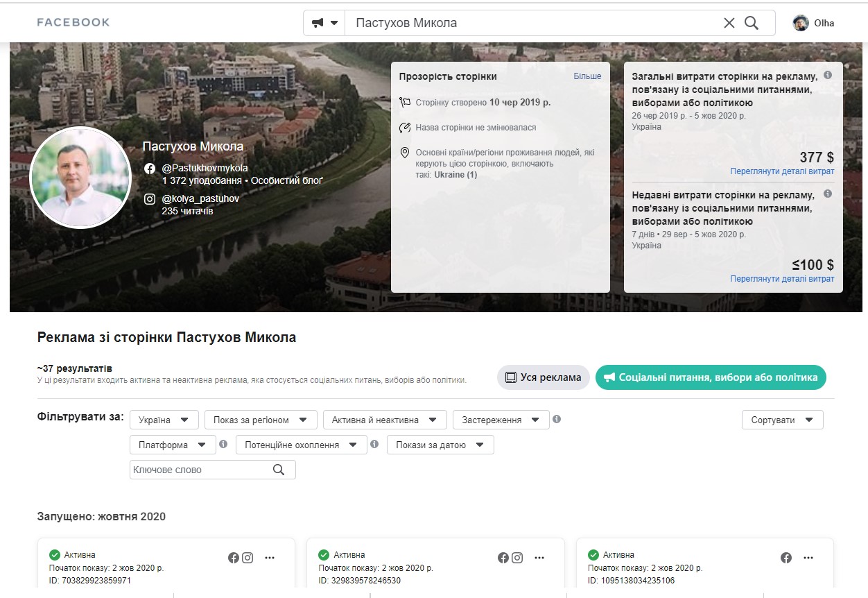Click active checkmark on ad ID 329839578246530
868x598 pixels.
coord(324,555)
